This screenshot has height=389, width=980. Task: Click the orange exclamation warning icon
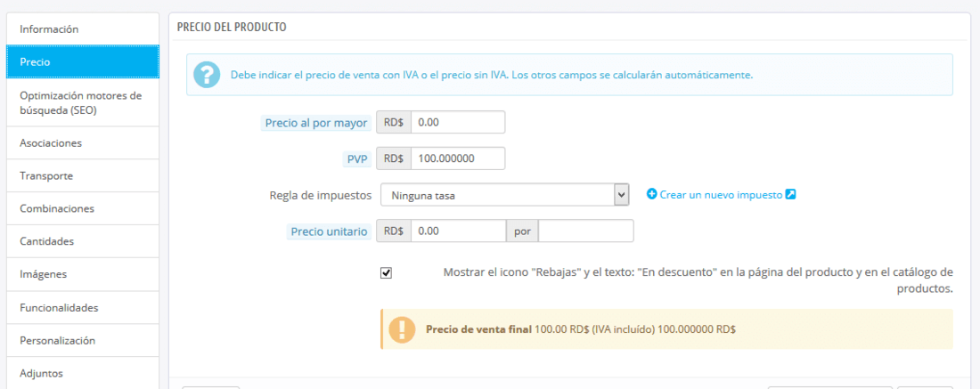coord(403,329)
